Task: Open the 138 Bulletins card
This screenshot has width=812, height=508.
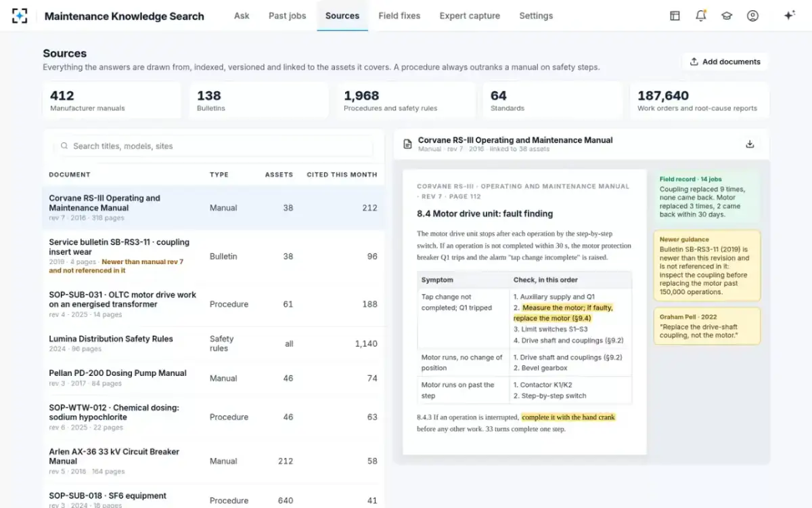Action: point(259,101)
